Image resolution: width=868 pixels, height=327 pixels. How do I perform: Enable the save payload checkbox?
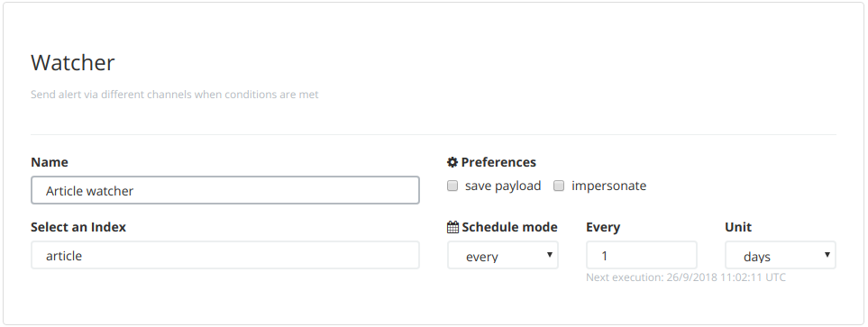click(x=452, y=186)
